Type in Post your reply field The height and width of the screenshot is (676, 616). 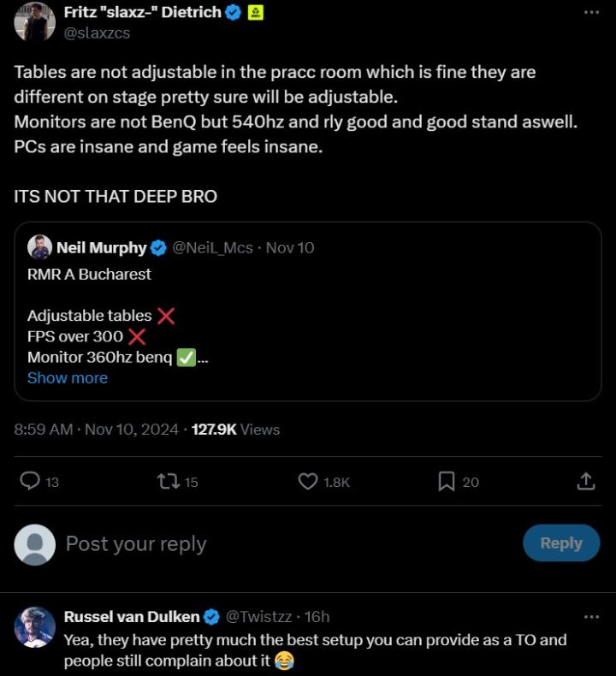[x=257, y=543]
